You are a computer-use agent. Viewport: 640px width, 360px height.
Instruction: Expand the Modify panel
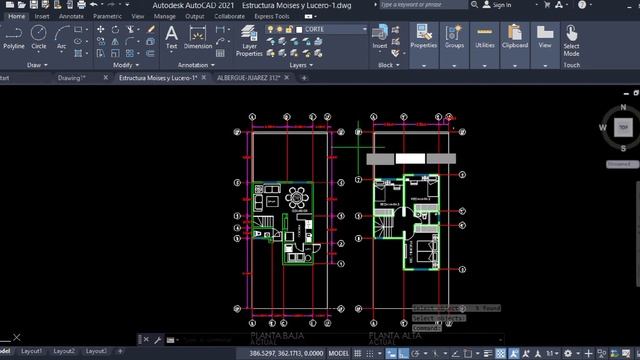click(126, 65)
